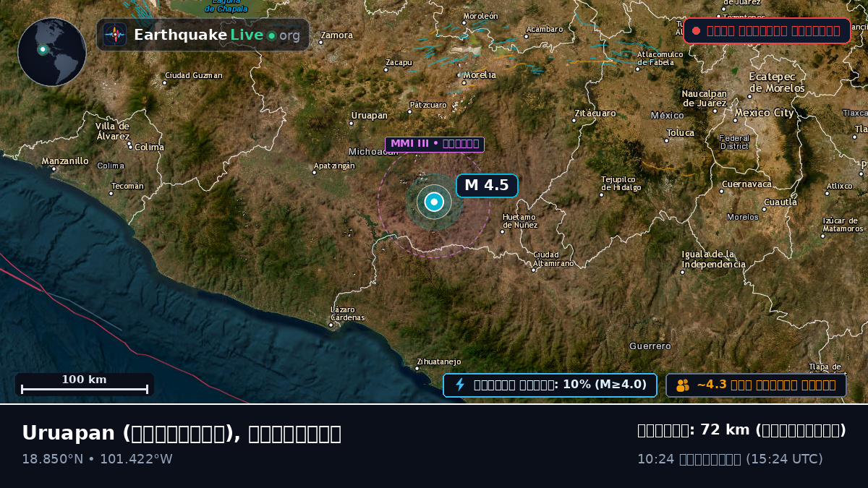Click the Zamora city label
The height and width of the screenshot is (488, 868).
pos(336,35)
